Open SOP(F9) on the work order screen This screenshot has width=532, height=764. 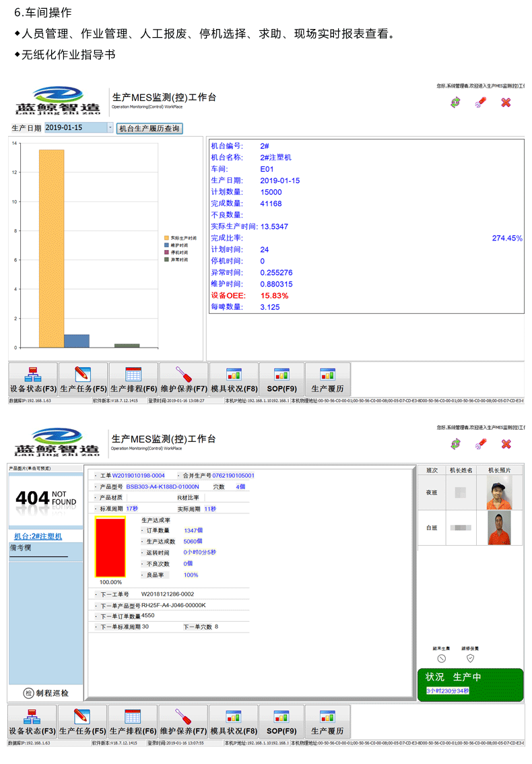tap(281, 722)
